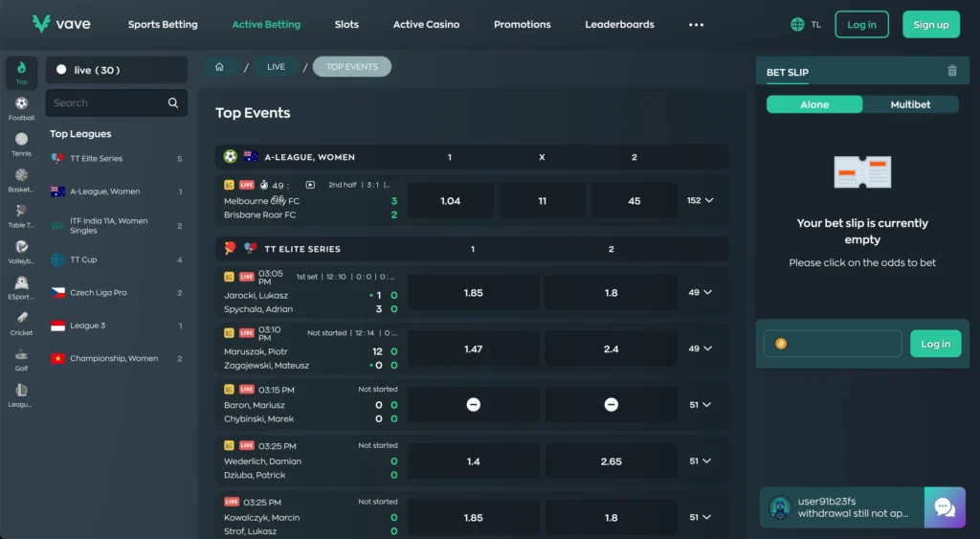Select odds 45 for Brisbane Roar FC
Screen dimensions: 980x539
[634, 201]
